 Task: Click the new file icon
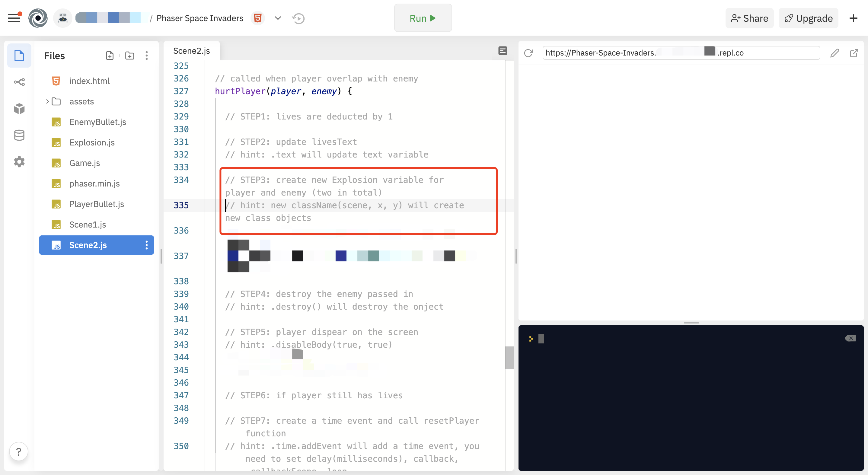click(x=110, y=56)
